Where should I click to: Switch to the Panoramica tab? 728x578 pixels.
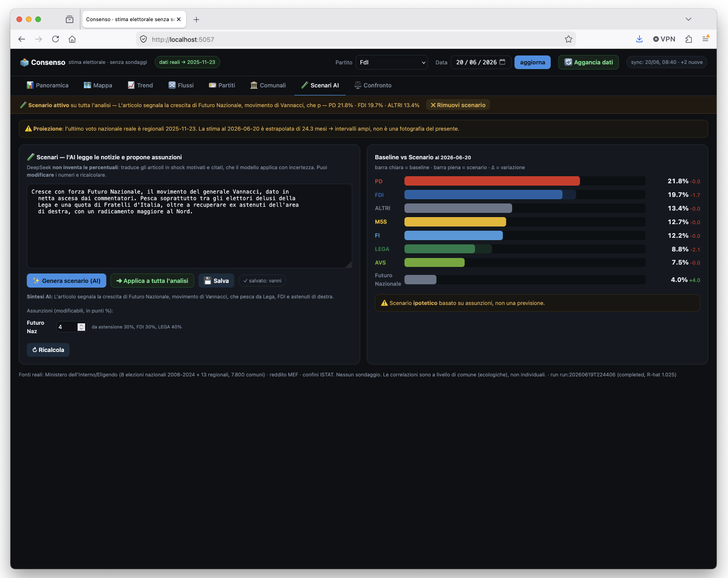point(47,85)
